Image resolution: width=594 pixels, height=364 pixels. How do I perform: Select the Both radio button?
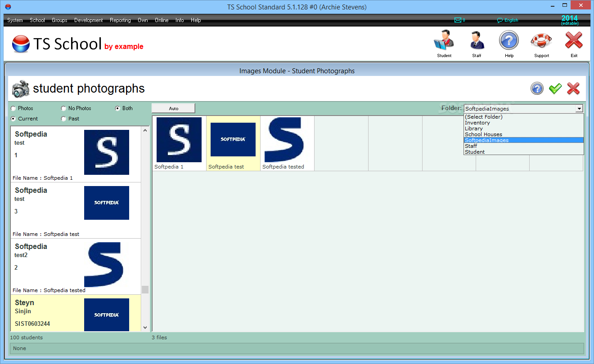(x=117, y=108)
